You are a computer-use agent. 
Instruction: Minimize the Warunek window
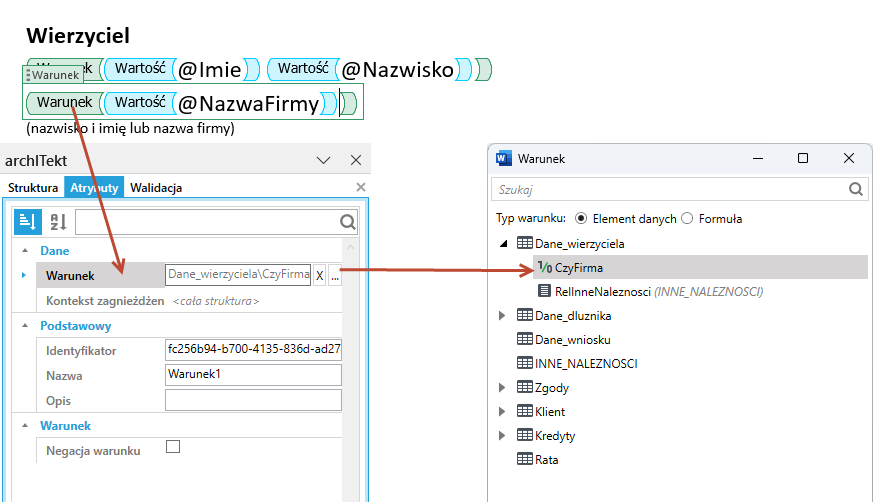(x=758, y=159)
